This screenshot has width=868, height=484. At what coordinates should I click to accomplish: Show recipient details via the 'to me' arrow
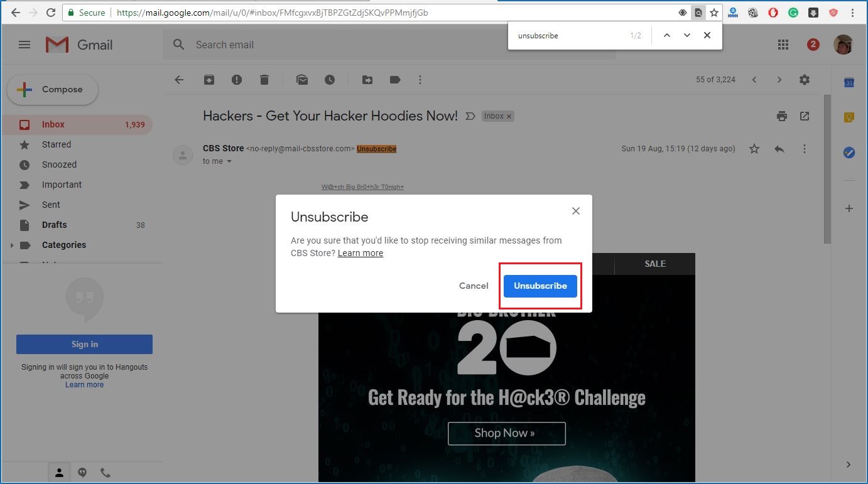pyautogui.click(x=229, y=161)
